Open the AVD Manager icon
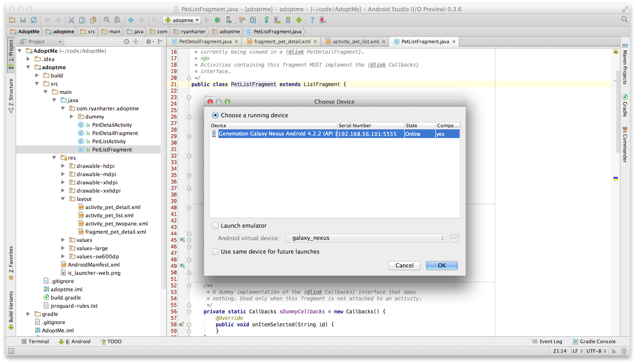The width and height of the screenshot is (636, 364). point(277,20)
